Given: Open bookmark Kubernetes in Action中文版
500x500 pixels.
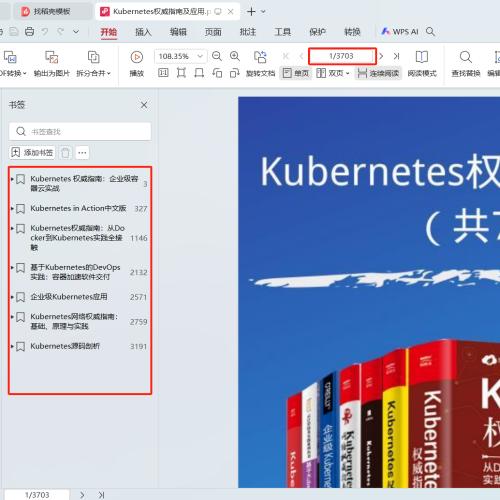Looking at the screenshot, I should [78, 208].
